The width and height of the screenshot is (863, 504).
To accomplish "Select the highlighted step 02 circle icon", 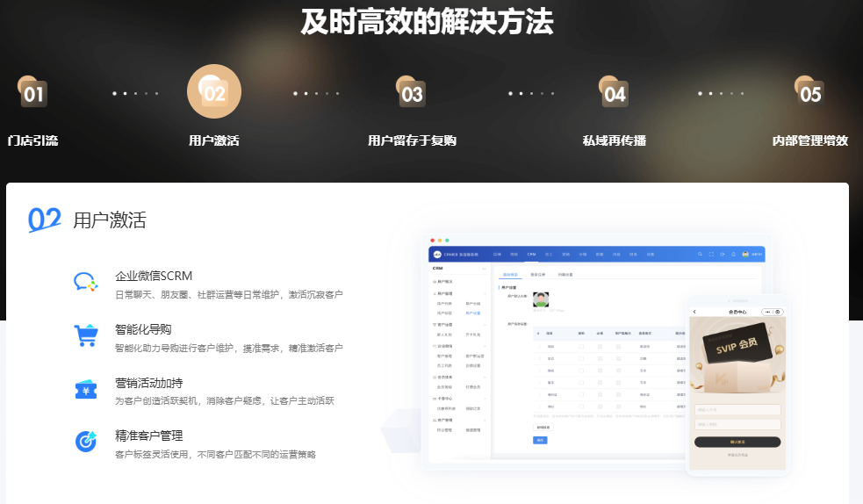I will [214, 92].
